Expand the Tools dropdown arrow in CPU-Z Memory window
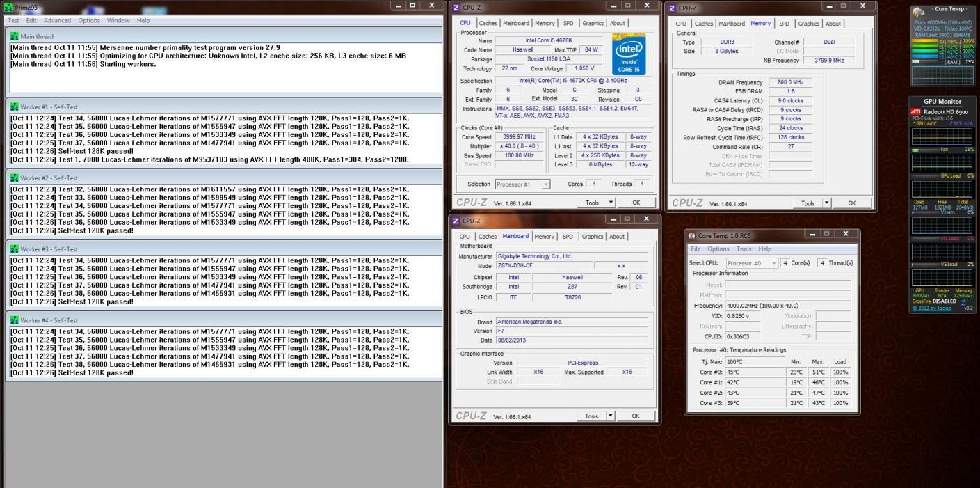Image resolution: width=980 pixels, height=488 pixels. [x=827, y=203]
